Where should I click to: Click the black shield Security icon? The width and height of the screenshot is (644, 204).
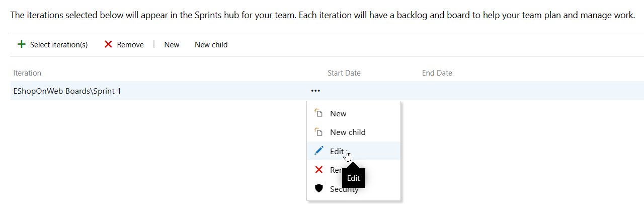point(318,188)
